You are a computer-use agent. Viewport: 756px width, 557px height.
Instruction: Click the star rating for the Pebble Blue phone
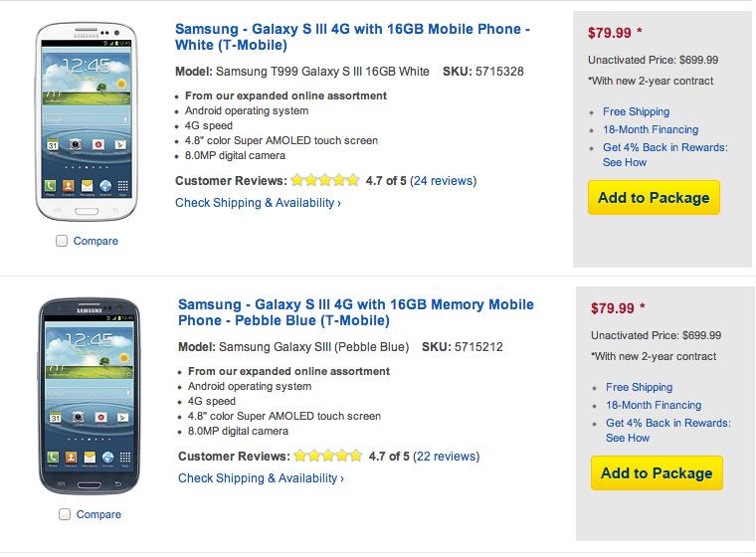pyautogui.click(x=327, y=457)
